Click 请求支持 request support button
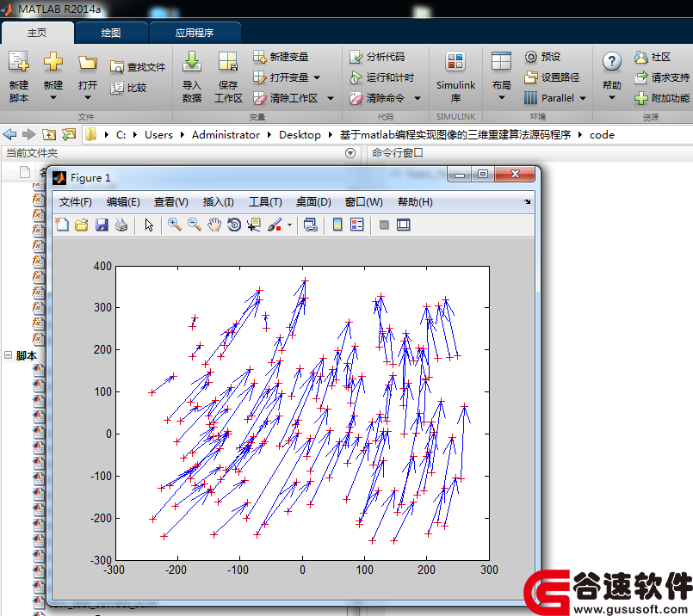 662,77
